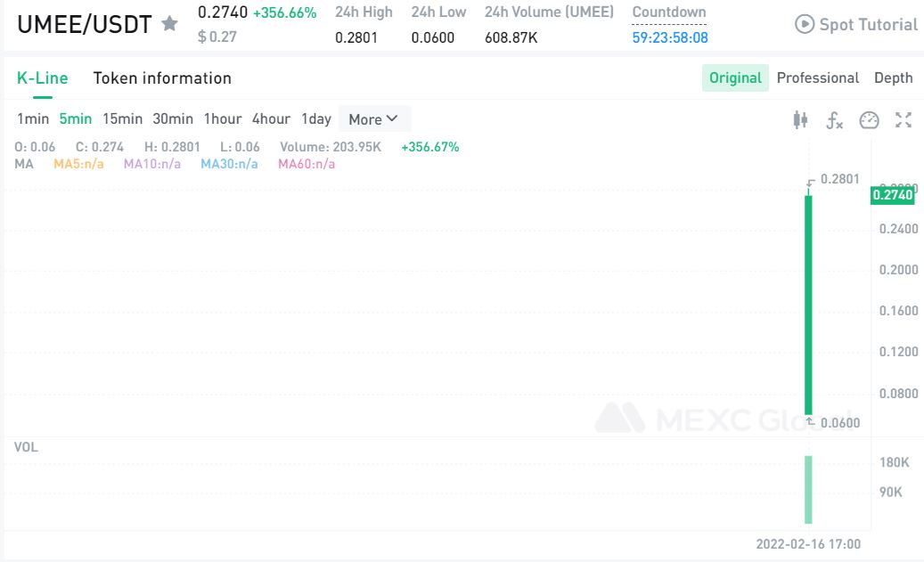Click the gauge settings icon
Viewport: 924px width, 562px height.
(x=869, y=120)
